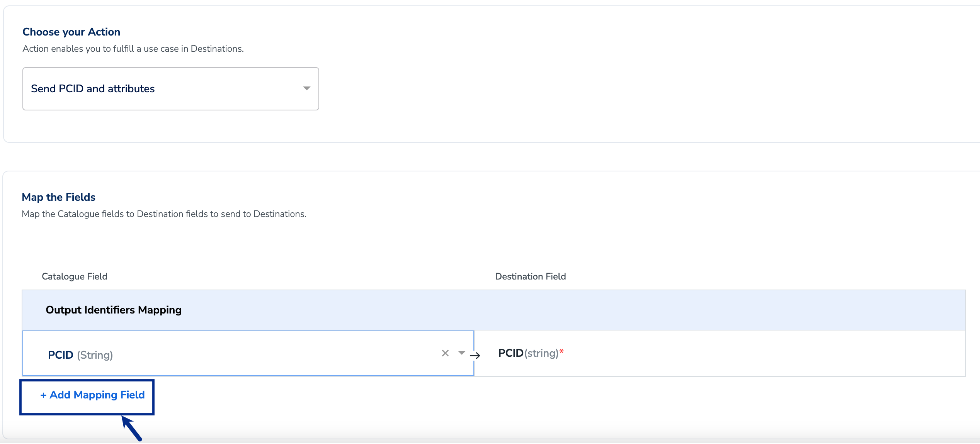Image resolution: width=980 pixels, height=444 pixels.
Task: Click the red required asterisk after PCID(string)
Action: [561, 351]
